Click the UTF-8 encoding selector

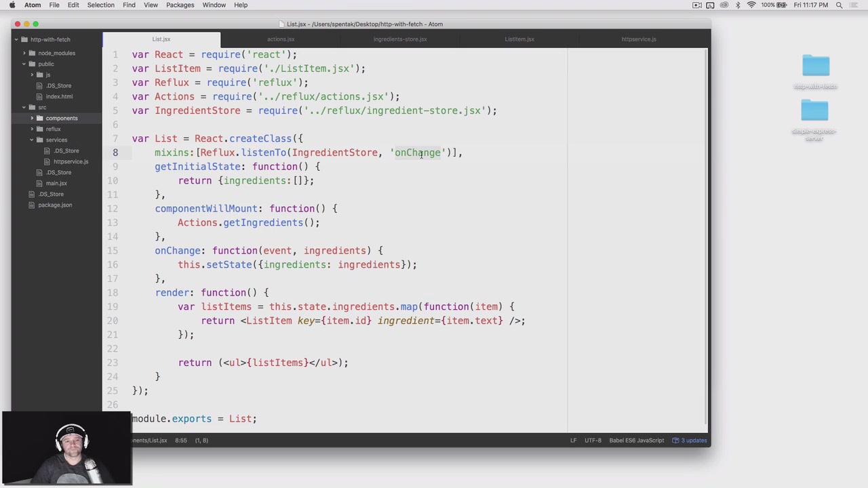click(x=593, y=441)
